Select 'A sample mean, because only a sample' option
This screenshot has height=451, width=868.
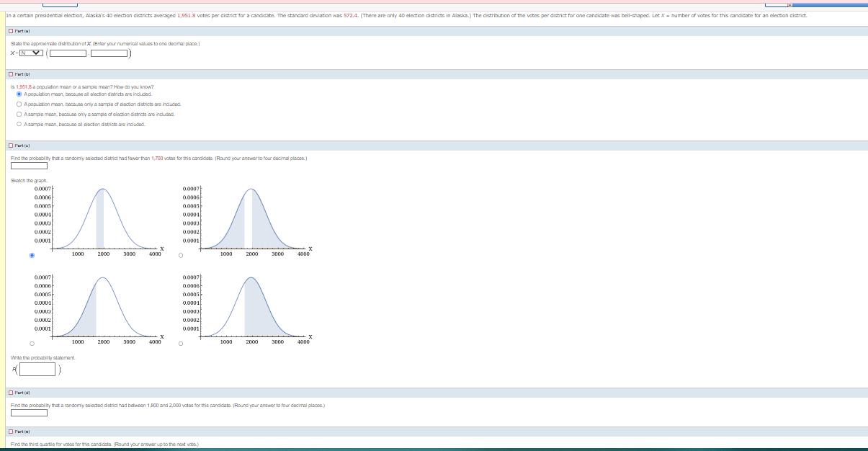coord(17,115)
